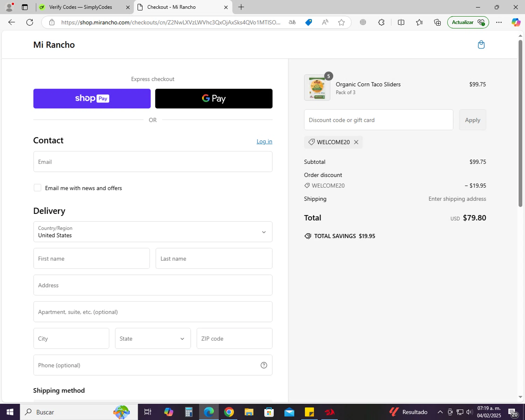This screenshot has width=525, height=420.
Task: Reload the checkout page
Action: 30,22
